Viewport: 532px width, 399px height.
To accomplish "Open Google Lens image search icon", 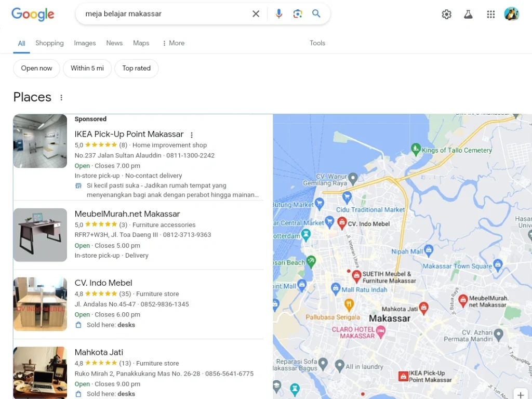I will (298, 14).
